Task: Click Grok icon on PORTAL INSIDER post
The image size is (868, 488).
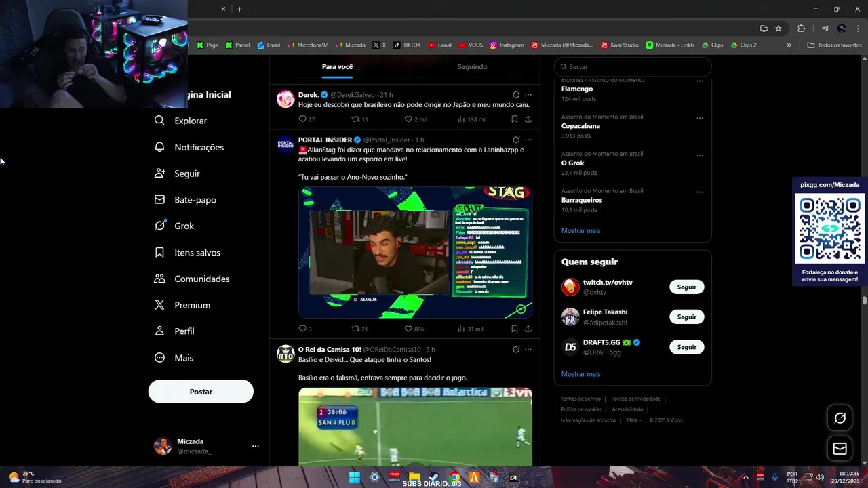Action: point(516,140)
